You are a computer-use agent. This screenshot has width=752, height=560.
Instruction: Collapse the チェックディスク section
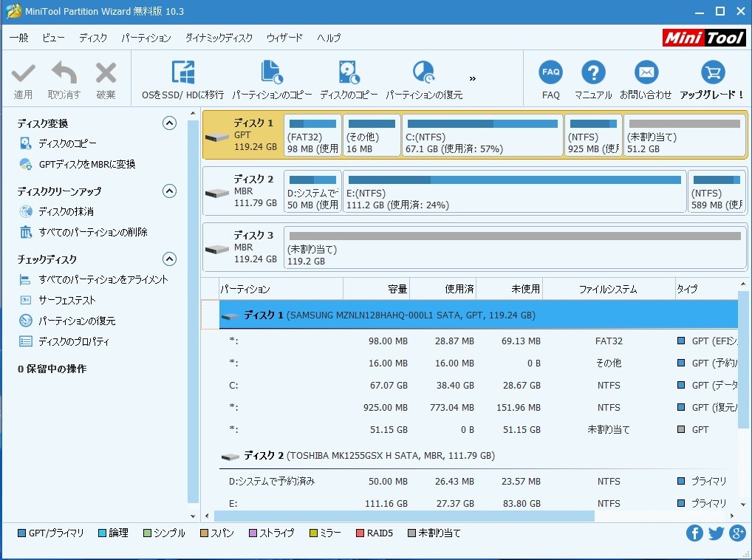[x=170, y=259]
